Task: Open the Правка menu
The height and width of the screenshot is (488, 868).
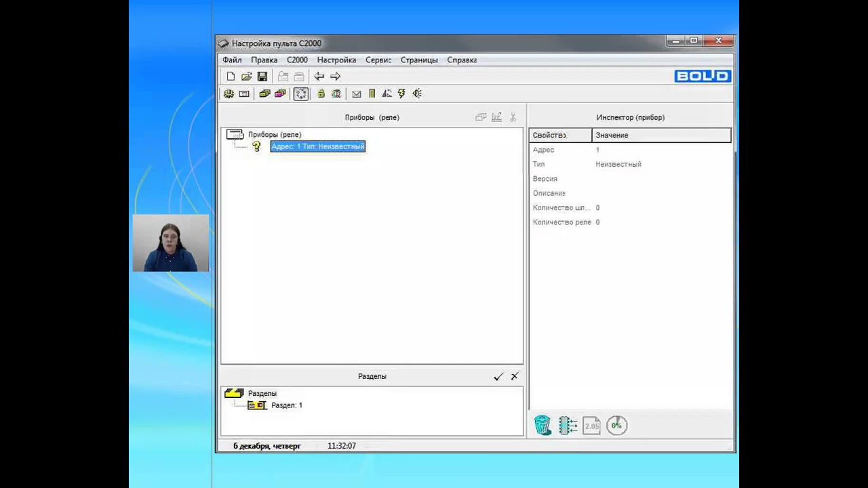Action: (264, 60)
